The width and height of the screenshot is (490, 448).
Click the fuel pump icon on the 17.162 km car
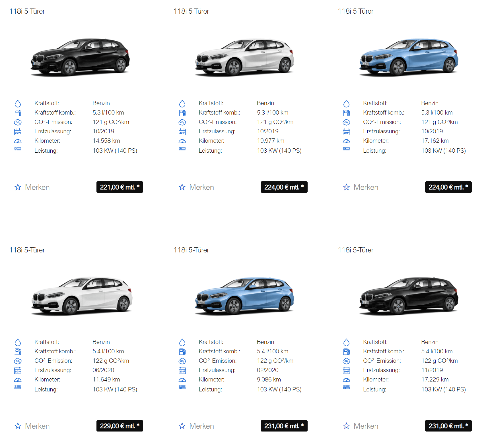346,113
